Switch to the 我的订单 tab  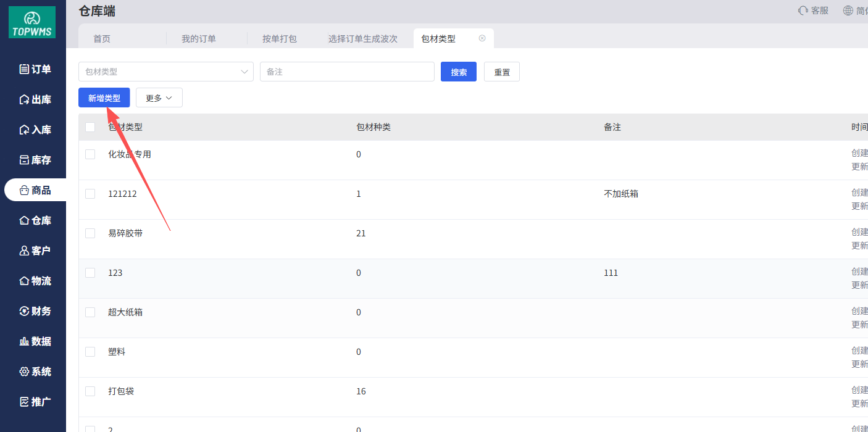pos(198,39)
